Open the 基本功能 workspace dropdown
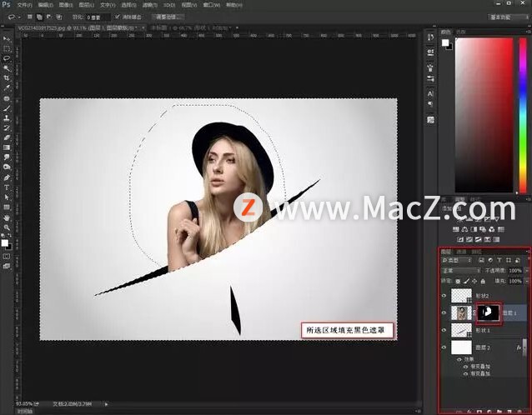The height and width of the screenshot is (415, 532). (x=508, y=17)
